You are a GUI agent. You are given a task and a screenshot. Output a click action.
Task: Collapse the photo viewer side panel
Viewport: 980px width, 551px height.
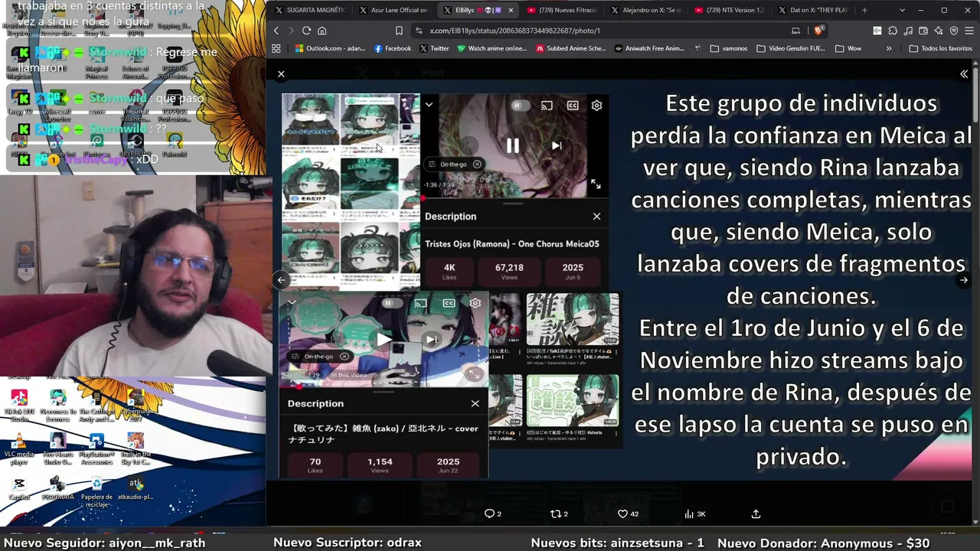click(x=964, y=74)
